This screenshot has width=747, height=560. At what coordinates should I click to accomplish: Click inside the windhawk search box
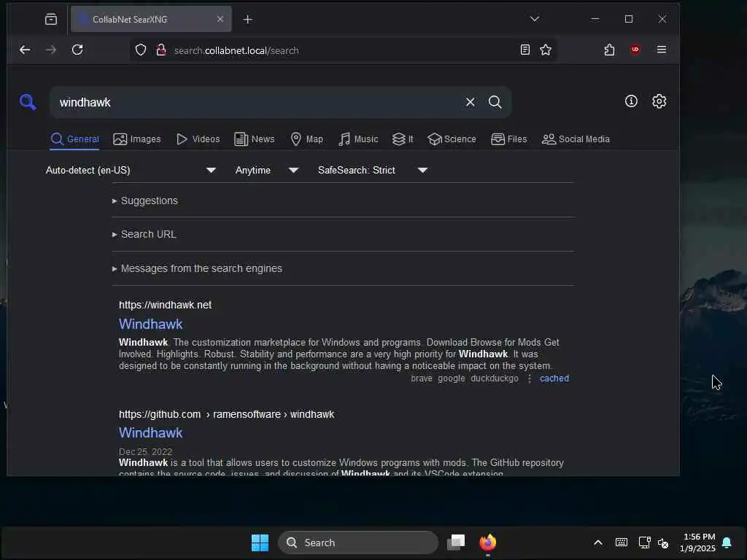tap(258, 102)
